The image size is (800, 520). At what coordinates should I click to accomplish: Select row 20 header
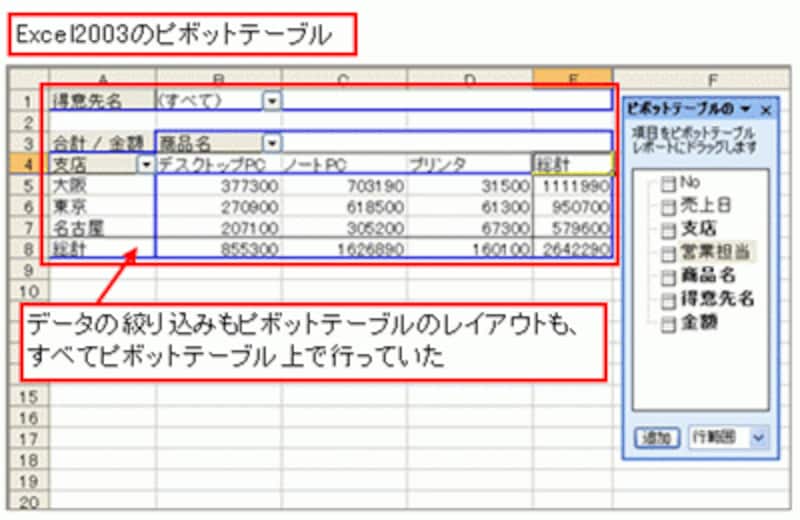pos(28,502)
